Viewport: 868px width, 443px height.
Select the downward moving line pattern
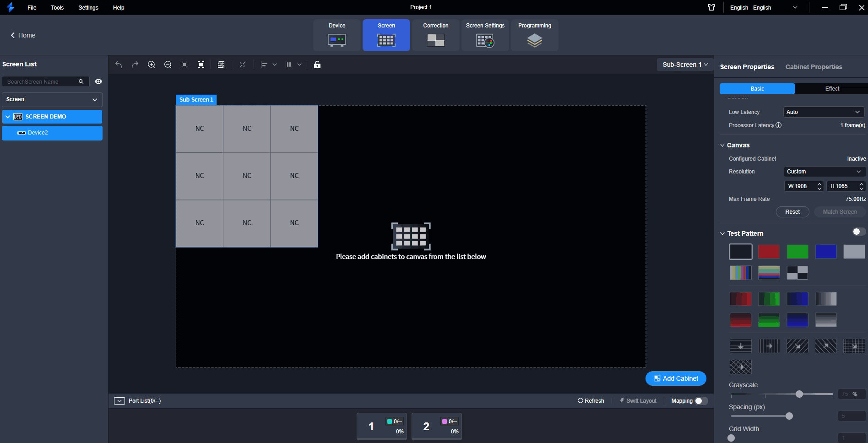click(x=740, y=346)
